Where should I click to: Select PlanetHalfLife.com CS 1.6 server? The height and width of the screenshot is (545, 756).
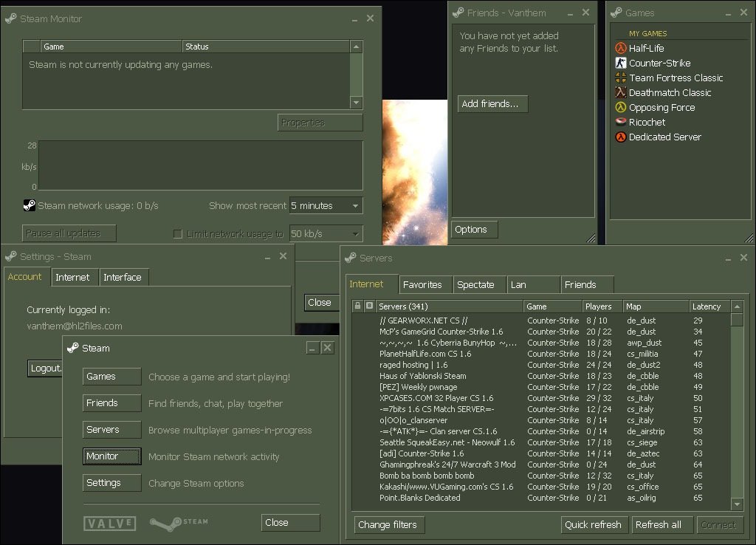[x=541, y=354]
